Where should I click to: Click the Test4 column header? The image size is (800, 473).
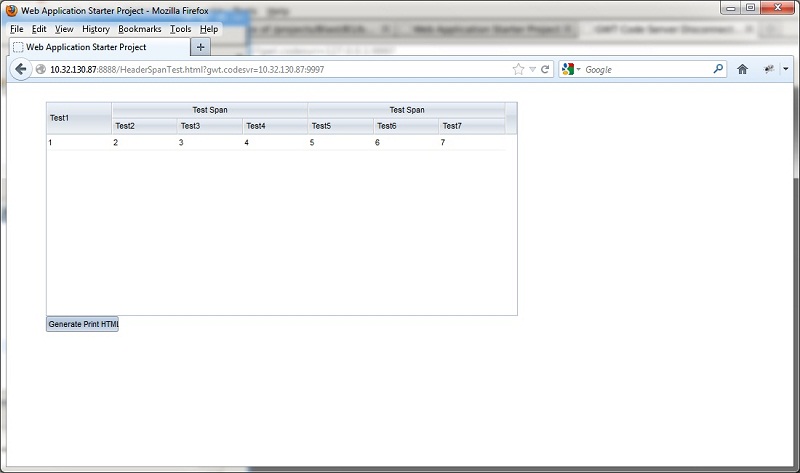coord(273,126)
